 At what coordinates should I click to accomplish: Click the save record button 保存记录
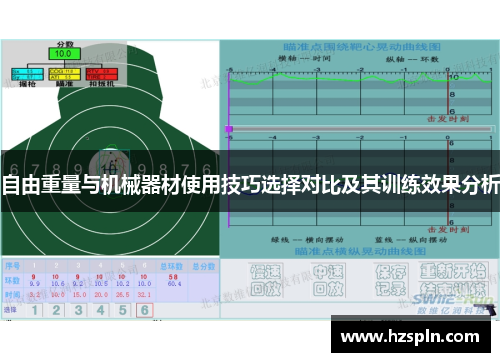click(390, 280)
